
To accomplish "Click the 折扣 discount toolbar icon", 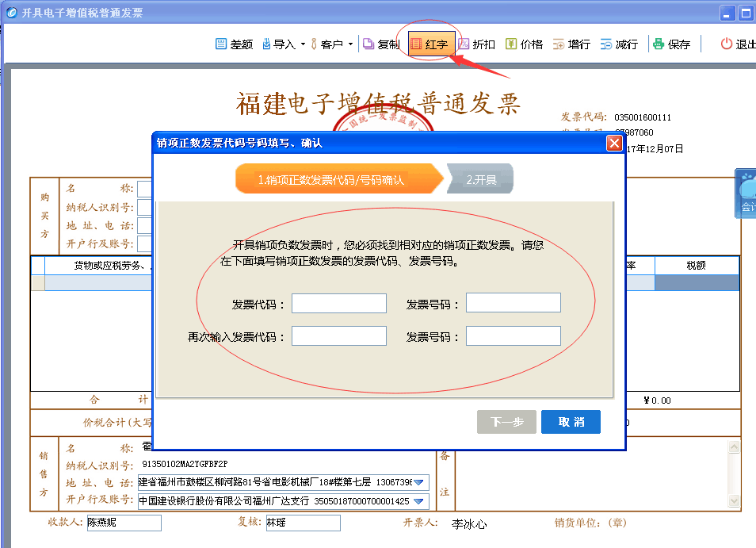I will pos(464,44).
